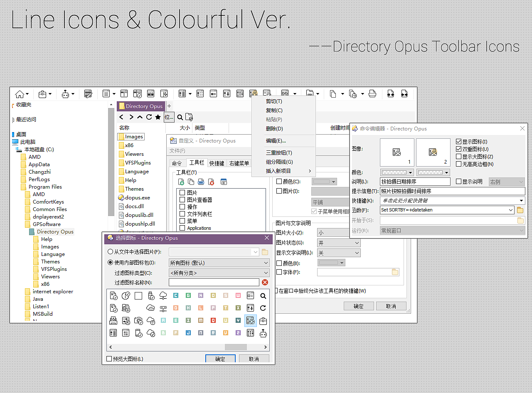This screenshot has width=532, height=393.
Task: Click the 过滤图标名称(N) filter input field
Action: pyautogui.click(x=214, y=282)
